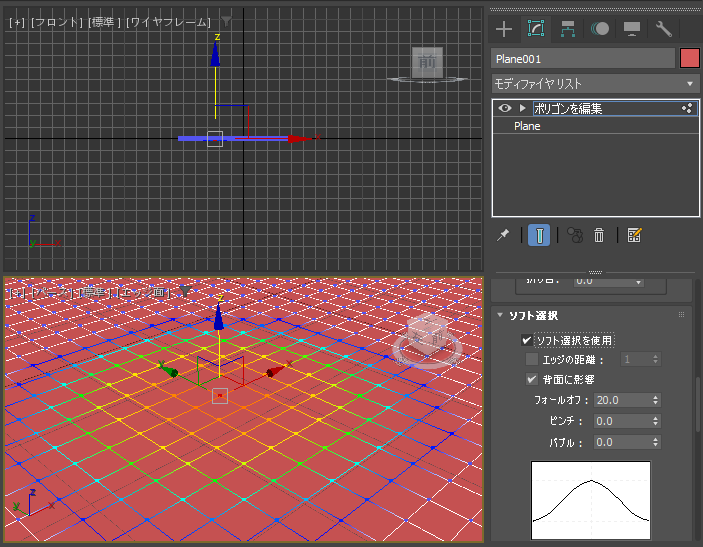Click the red X axis arrow in front viewport
The image size is (703, 547).
tap(299, 139)
